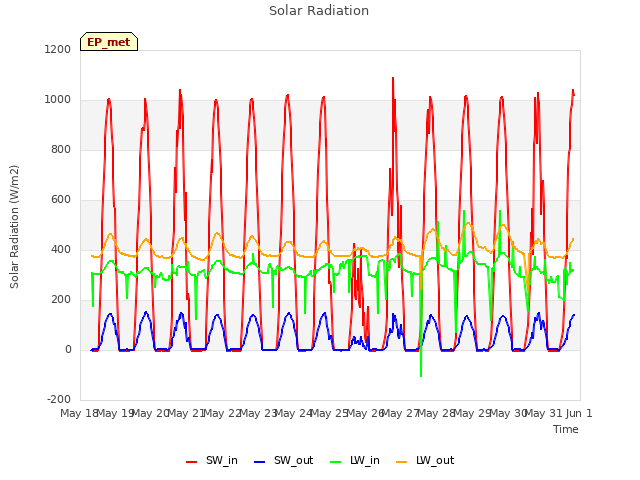Click the May 20 x-axis tick label
This screenshot has width=640, height=480.
click(150, 413)
